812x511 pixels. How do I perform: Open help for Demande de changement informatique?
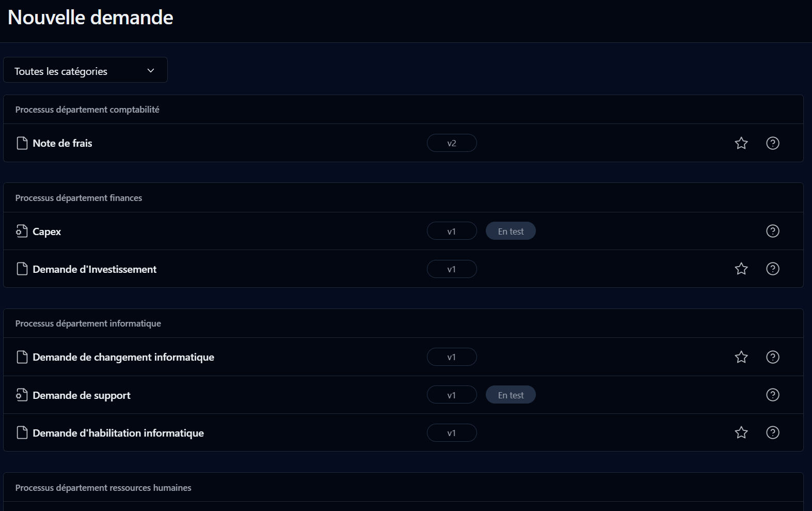click(x=773, y=357)
